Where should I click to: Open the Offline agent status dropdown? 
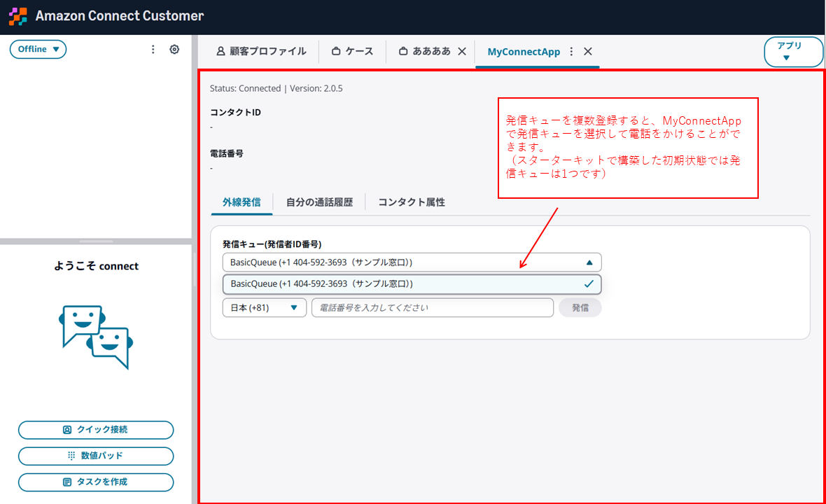tap(38, 49)
